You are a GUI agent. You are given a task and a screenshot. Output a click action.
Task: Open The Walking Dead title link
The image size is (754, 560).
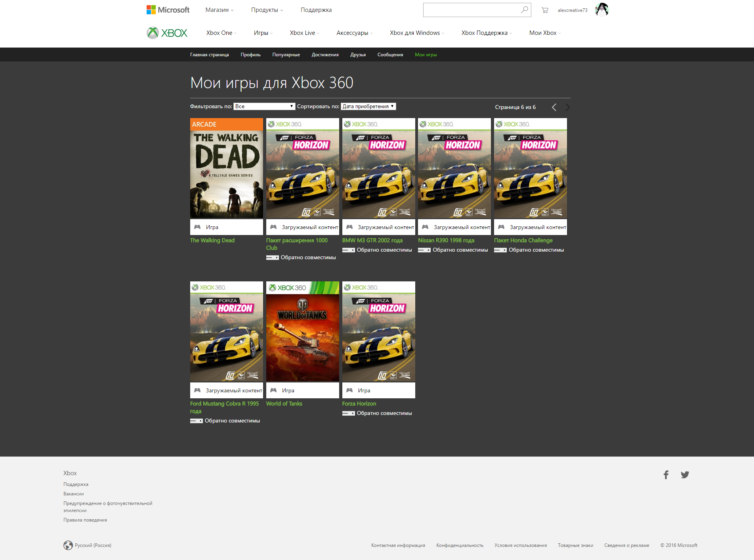[x=212, y=240]
